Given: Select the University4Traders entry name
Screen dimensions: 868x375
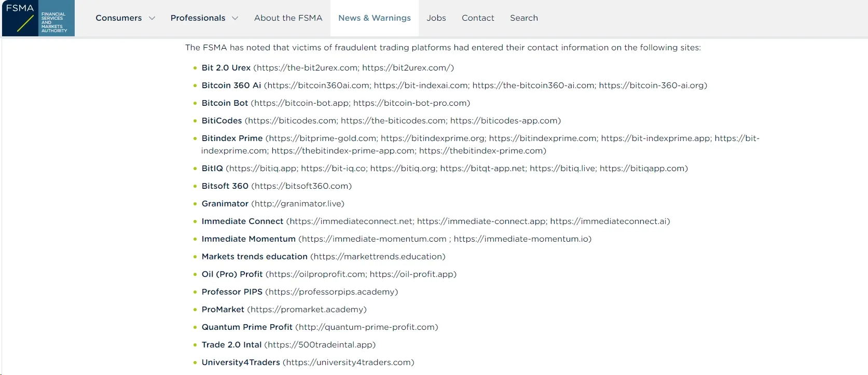Looking at the screenshot, I should [241, 363].
